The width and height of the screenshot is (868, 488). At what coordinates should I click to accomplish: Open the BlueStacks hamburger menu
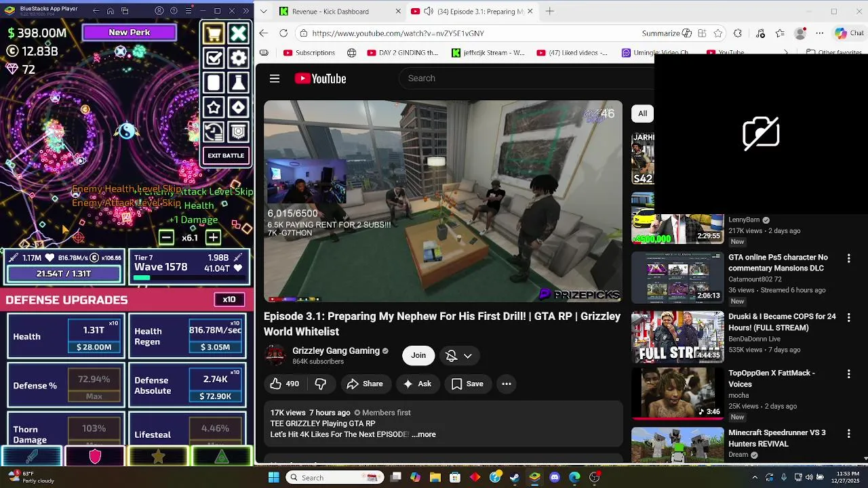click(188, 11)
